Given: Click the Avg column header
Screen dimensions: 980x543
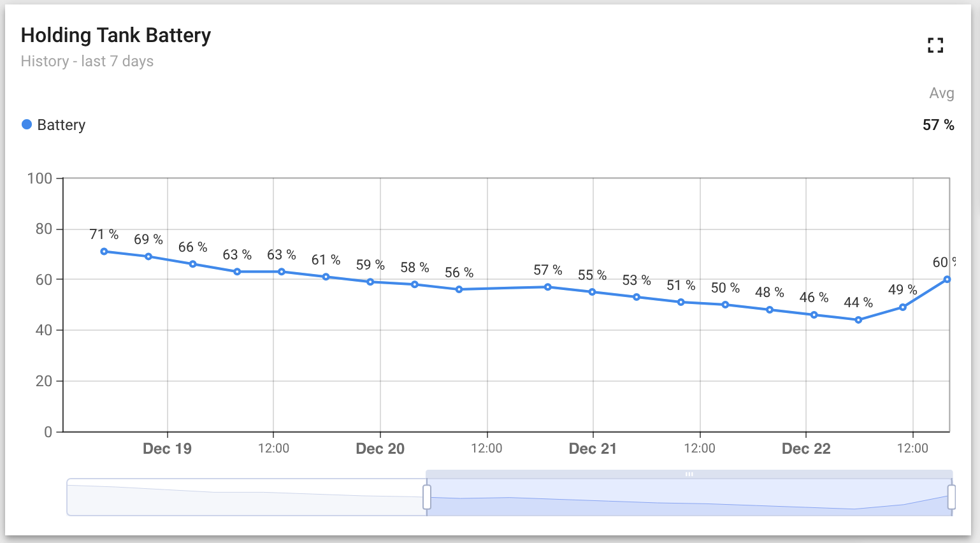Looking at the screenshot, I should click(941, 93).
